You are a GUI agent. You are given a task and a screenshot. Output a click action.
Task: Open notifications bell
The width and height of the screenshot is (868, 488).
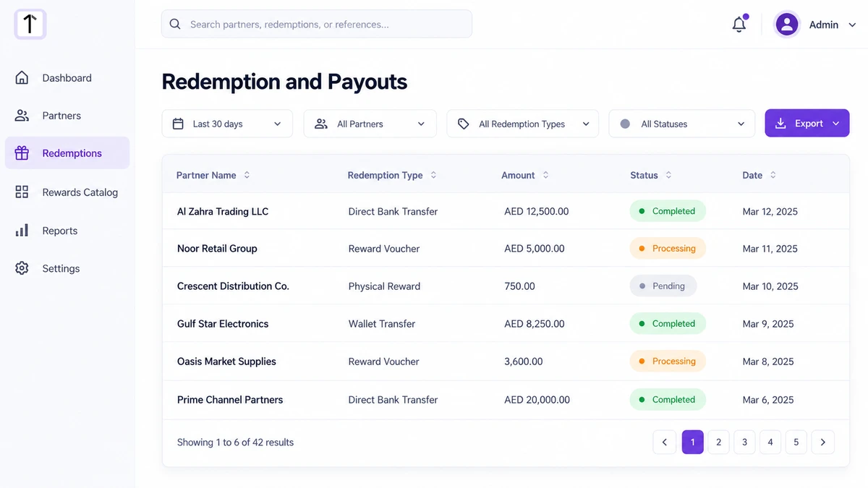(739, 24)
